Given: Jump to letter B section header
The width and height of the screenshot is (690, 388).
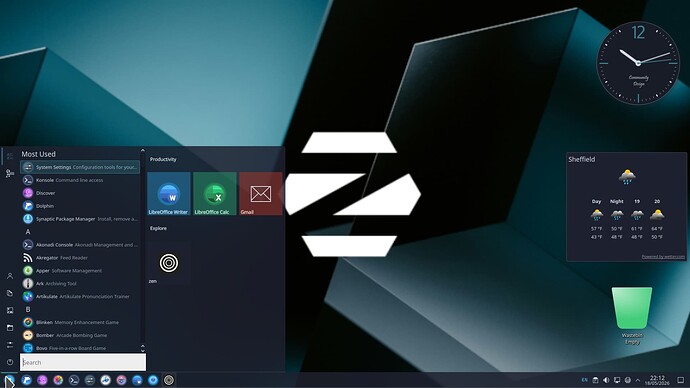Looking at the screenshot, I should (28, 310).
